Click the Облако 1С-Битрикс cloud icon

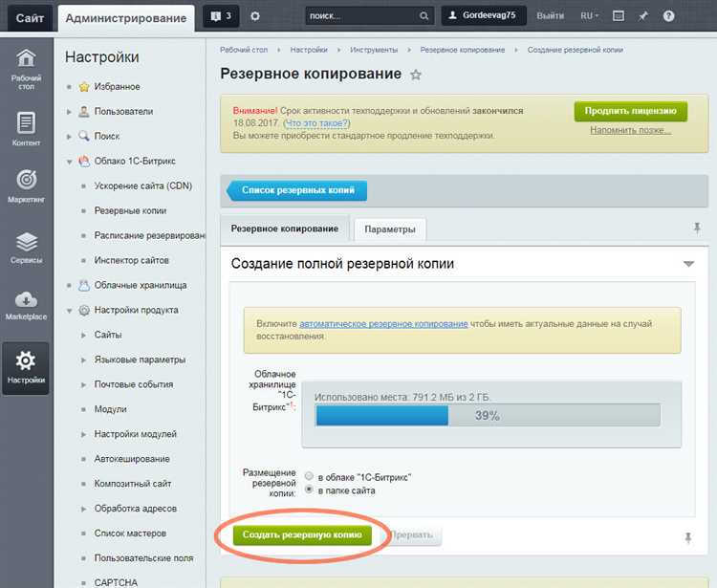pyautogui.click(x=84, y=161)
